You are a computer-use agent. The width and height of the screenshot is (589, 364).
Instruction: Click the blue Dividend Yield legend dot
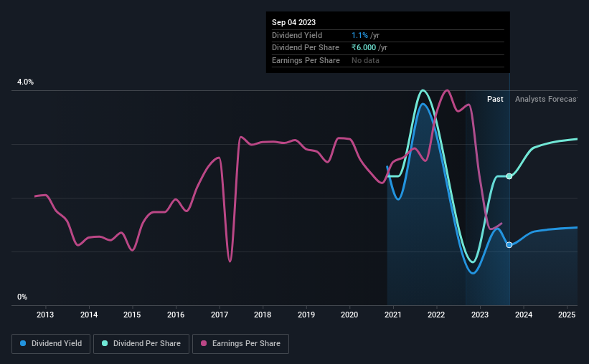coord(23,343)
